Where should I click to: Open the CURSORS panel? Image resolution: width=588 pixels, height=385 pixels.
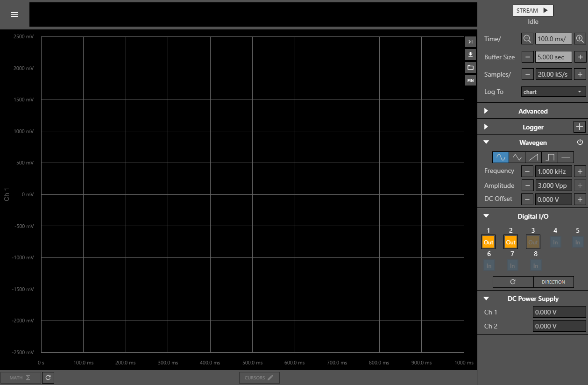[259, 378]
